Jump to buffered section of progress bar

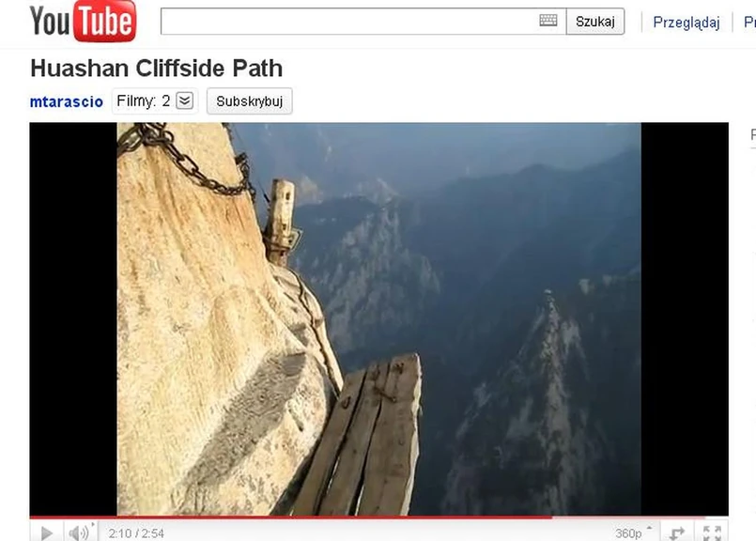(x=629, y=518)
